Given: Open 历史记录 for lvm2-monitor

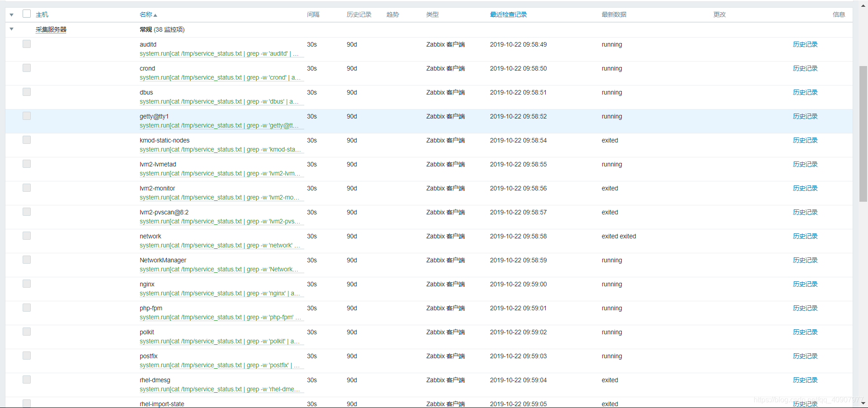Looking at the screenshot, I should [805, 188].
